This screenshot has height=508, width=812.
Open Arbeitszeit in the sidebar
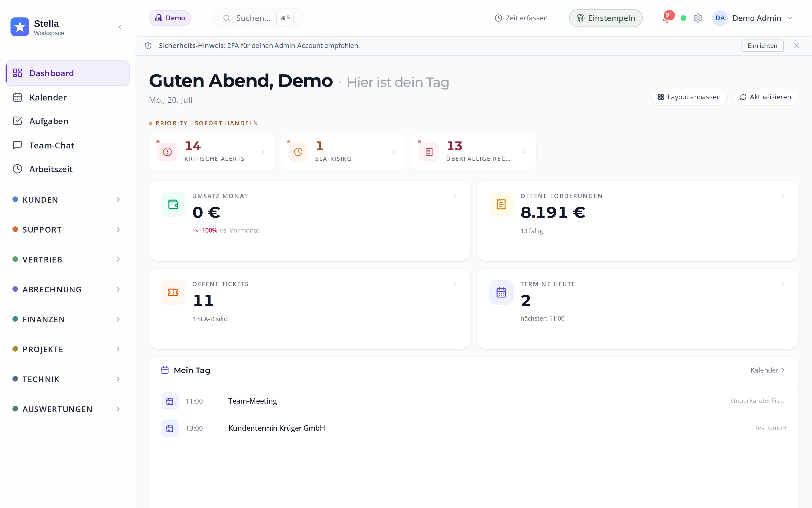tap(67, 169)
